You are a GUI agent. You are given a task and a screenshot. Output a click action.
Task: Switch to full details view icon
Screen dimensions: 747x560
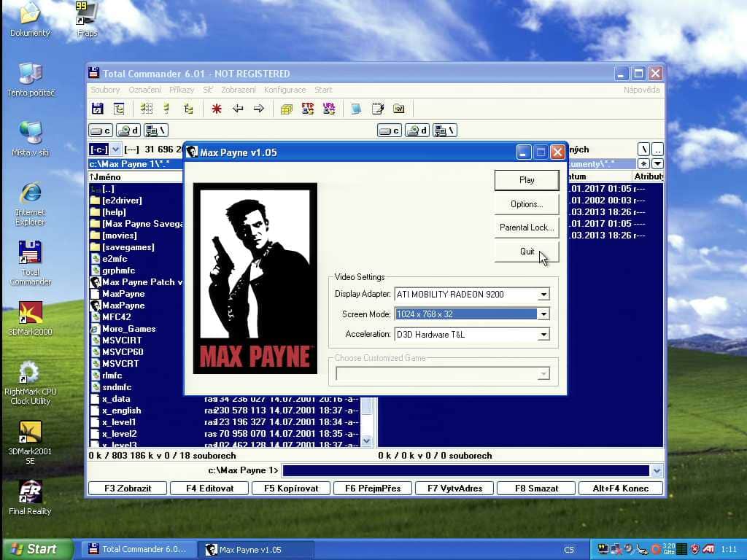pyautogui.click(x=146, y=109)
